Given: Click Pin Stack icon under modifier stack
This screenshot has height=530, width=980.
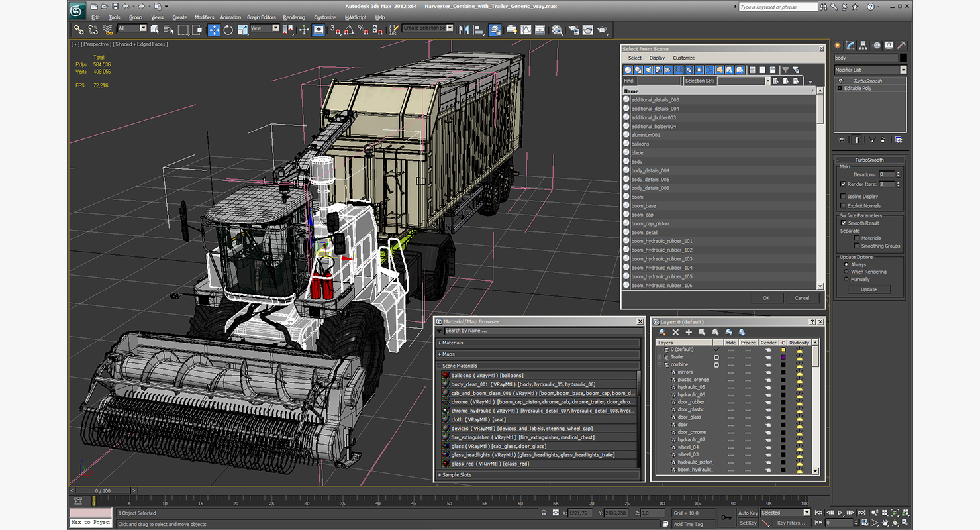Looking at the screenshot, I should click(842, 140).
